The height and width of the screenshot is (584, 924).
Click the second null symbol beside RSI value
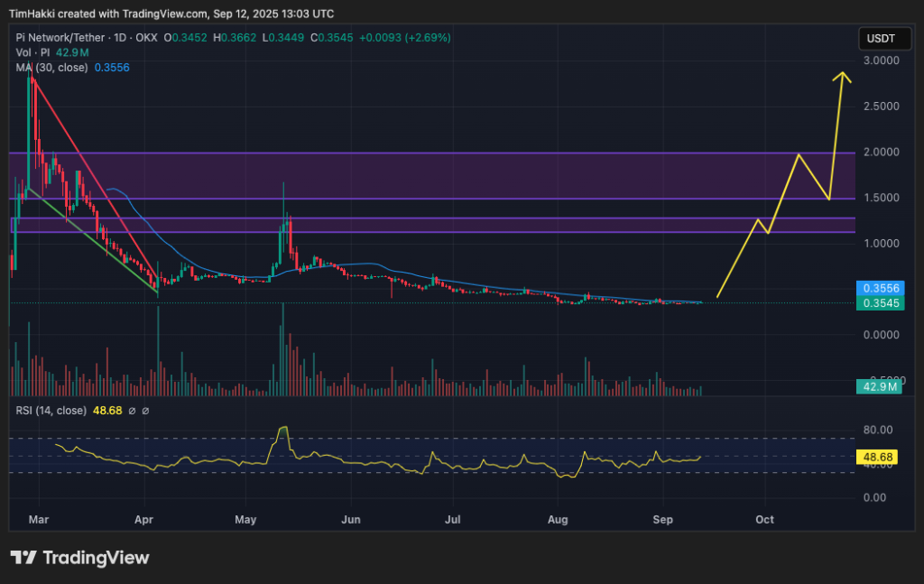pyautogui.click(x=146, y=411)
